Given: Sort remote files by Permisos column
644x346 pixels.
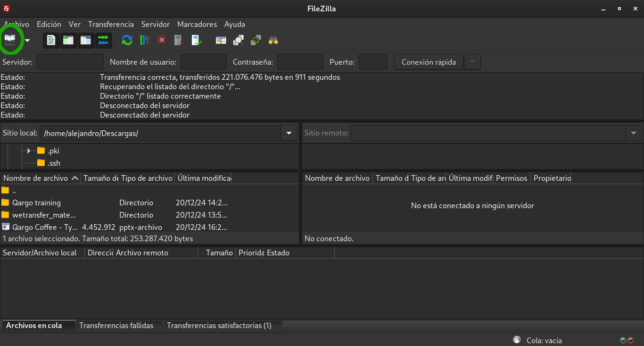Looking at the screenshot, I should pos(512,178).
